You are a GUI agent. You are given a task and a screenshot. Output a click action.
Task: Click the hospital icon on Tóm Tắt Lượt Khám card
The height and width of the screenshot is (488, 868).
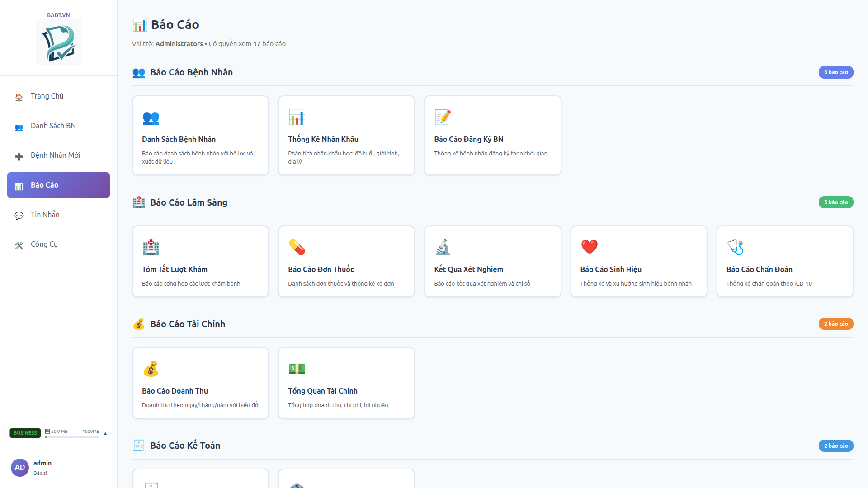coord(151,248)
